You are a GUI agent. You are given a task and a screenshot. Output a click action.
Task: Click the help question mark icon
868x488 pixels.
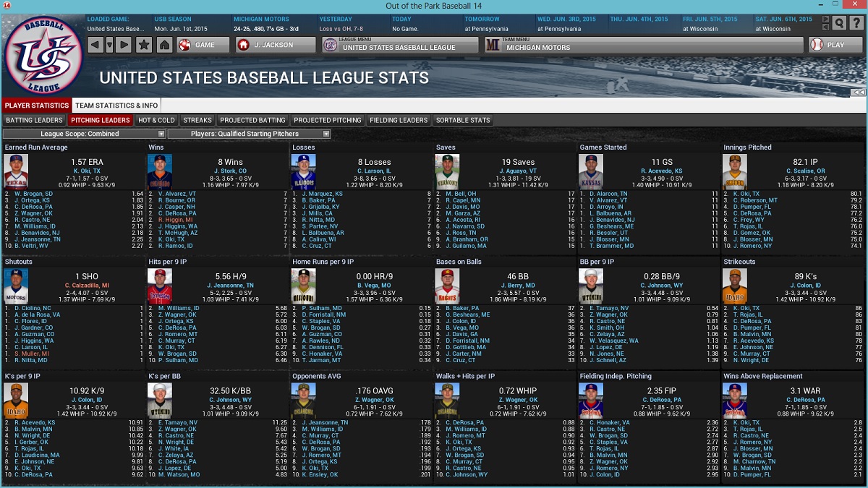click(856, 23)
